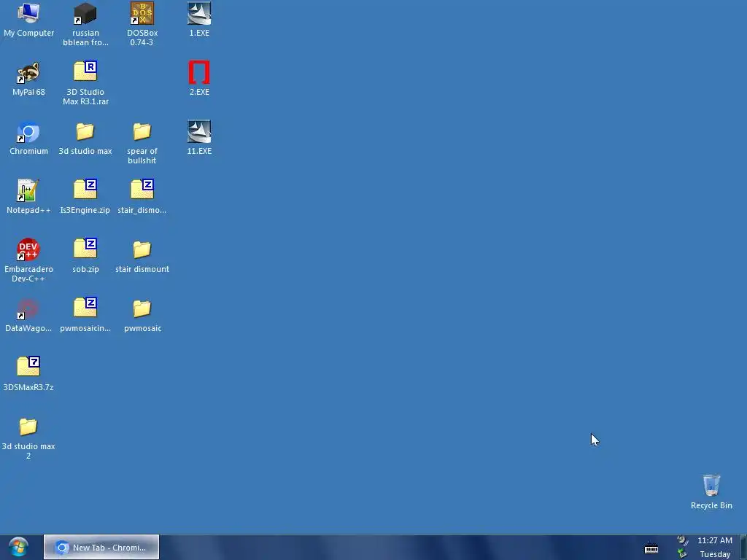
Task: Click the on-screen keyboard tray icon
Action: pos(651,548)
